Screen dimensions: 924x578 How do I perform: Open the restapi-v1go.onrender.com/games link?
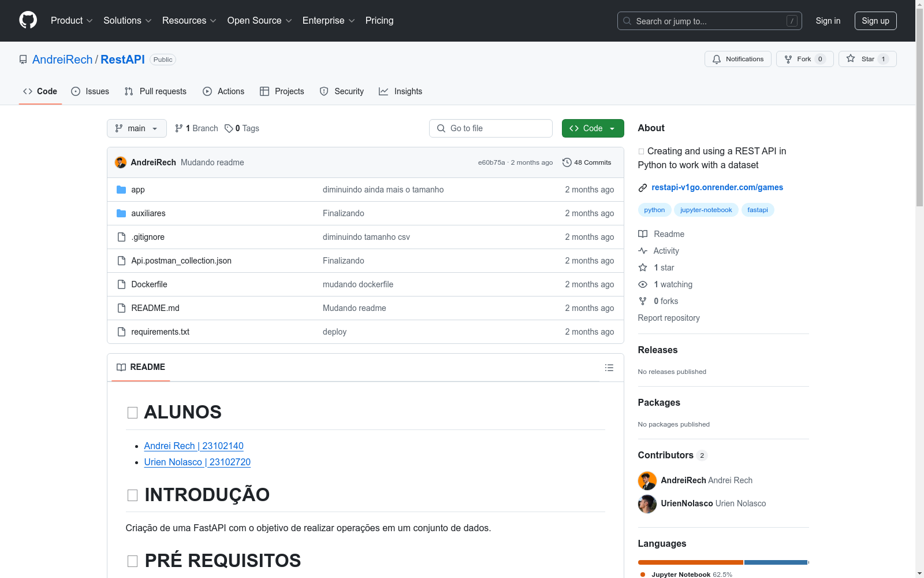coord(717,187)
